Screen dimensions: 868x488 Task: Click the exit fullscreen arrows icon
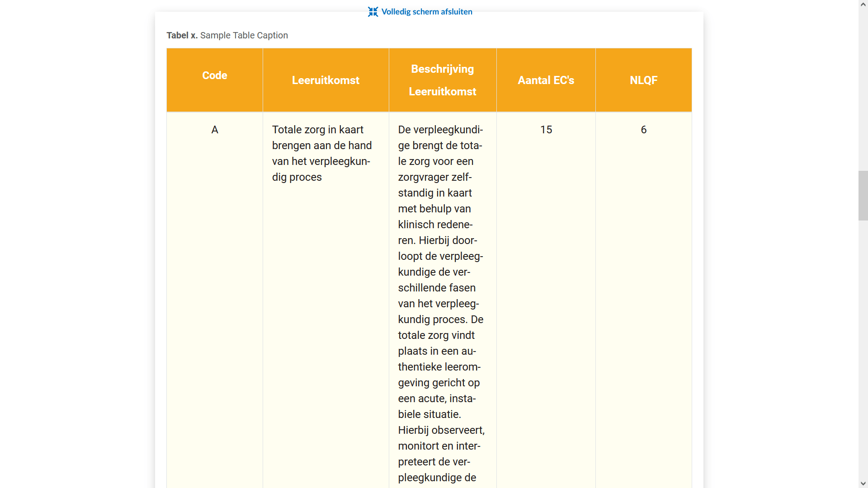373,12
